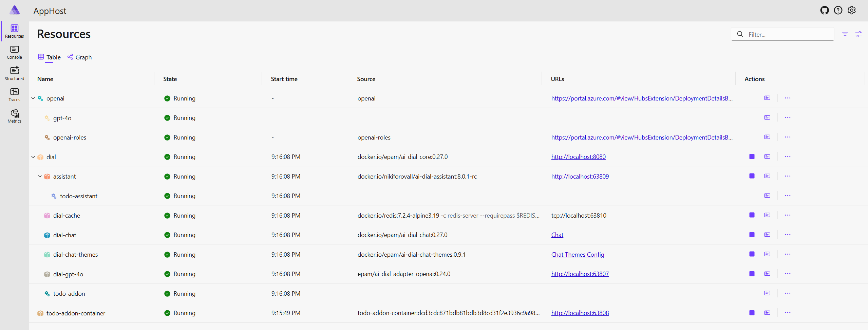Click the docker.io/epam/ai-dial-core:0.27.0 source text
This screenshot has height=330, width=868.
coord(402,157)
